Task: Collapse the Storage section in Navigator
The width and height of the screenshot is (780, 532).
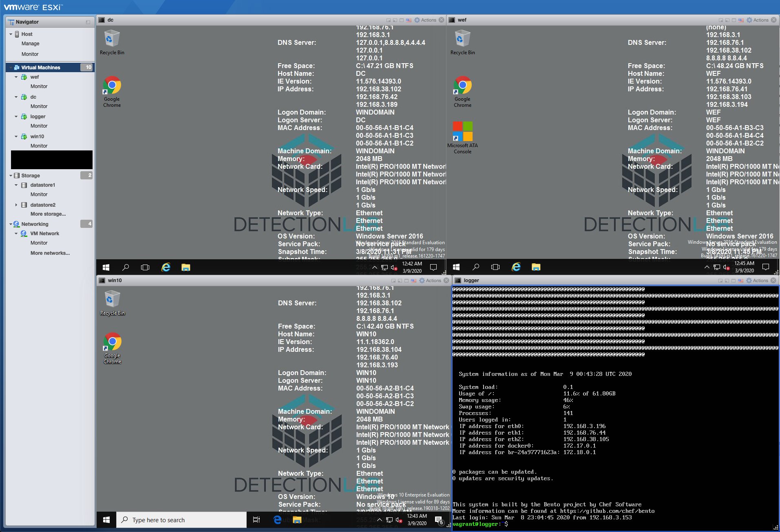Action: coord(11,176)
